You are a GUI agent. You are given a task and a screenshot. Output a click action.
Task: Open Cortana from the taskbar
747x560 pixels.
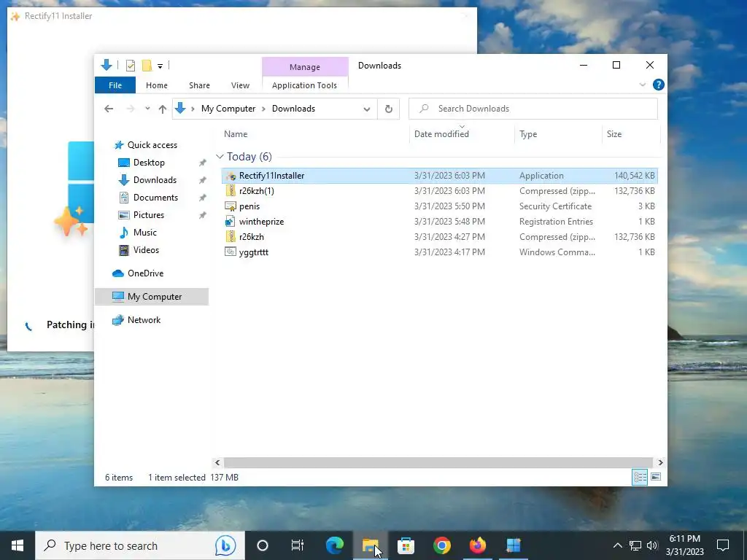coord(263,545)
